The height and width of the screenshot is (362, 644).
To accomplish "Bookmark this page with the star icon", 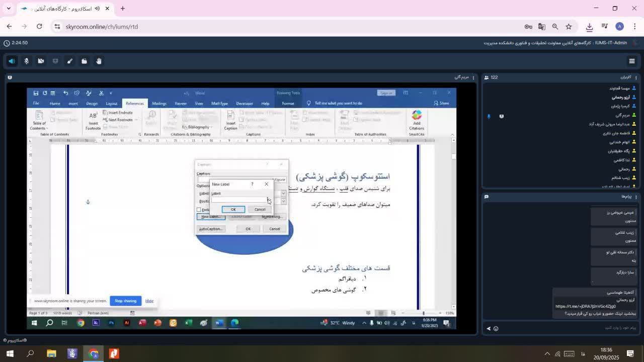I will point(569,27).
